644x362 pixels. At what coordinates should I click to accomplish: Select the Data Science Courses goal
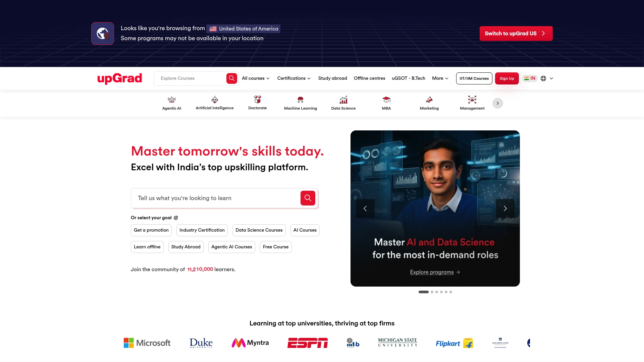pos(259,230)
